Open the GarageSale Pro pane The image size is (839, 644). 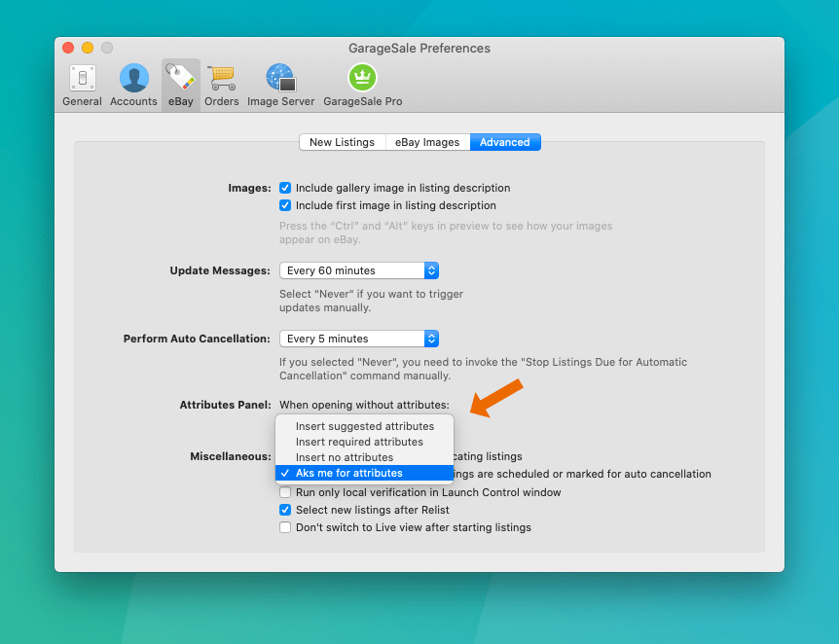click(363, 86)
